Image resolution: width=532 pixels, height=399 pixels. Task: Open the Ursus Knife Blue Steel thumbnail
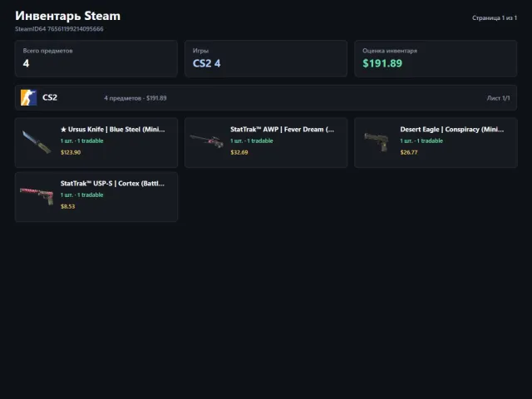(37, 142)
